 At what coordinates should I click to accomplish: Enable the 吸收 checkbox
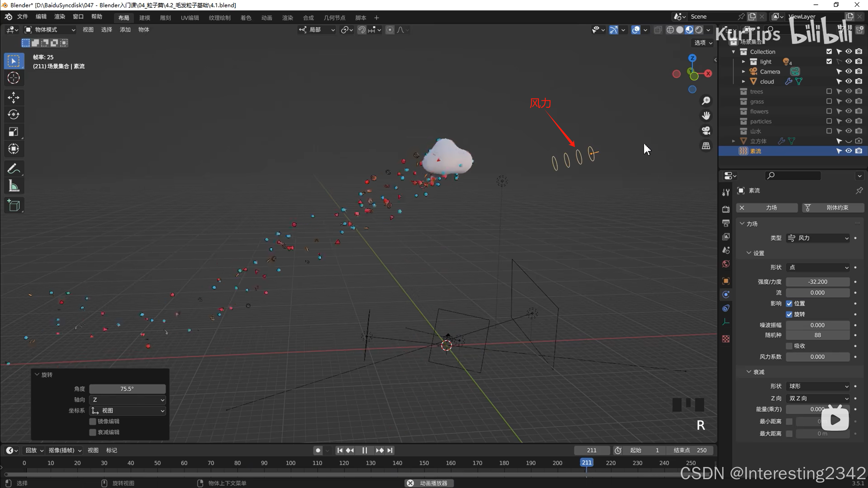[x=789, y=346]
